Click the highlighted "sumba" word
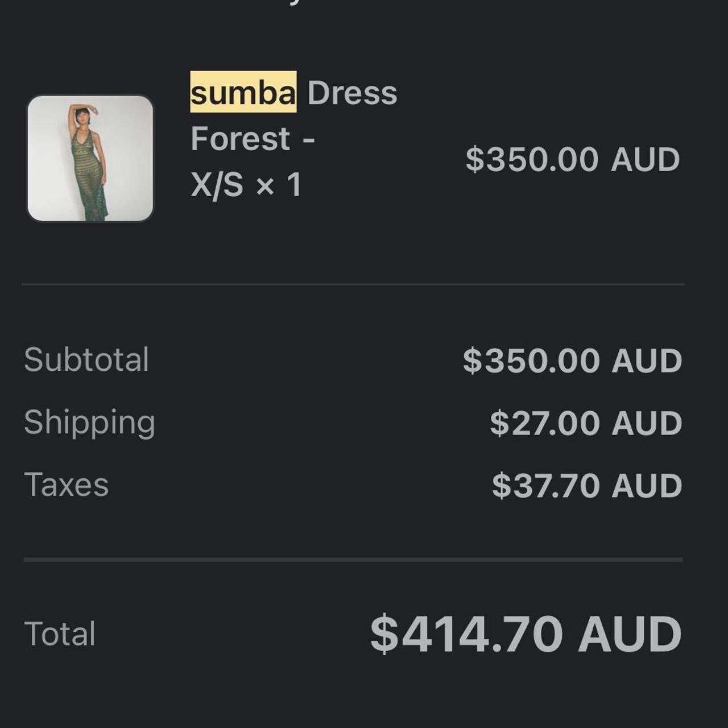The width and height of the screenshot is (728, 728). [x=243, y=92]
